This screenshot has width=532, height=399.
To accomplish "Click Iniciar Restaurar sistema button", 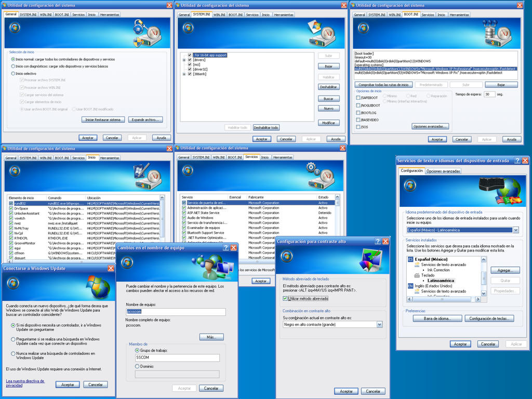I will [x=103, y=120].
